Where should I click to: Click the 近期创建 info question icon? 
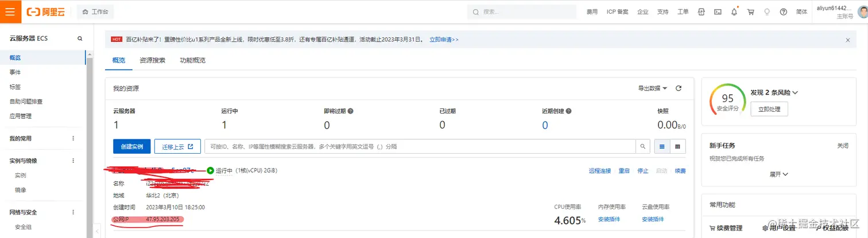568,111
